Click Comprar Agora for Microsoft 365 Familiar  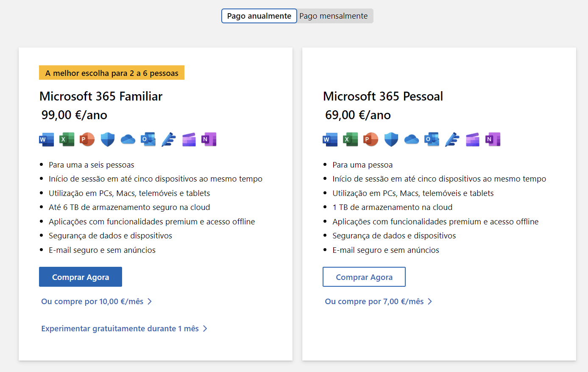(80, 277)
